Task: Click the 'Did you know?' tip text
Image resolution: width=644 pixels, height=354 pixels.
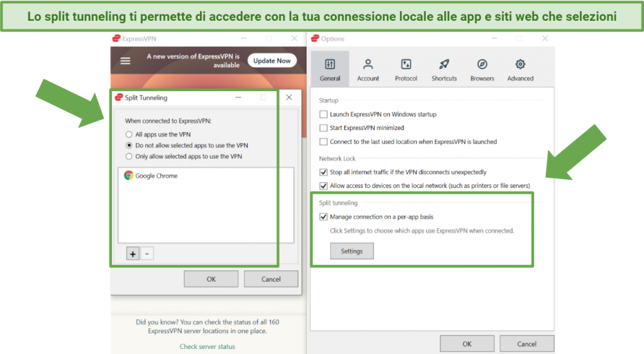Action: click(x=208, y=326)
